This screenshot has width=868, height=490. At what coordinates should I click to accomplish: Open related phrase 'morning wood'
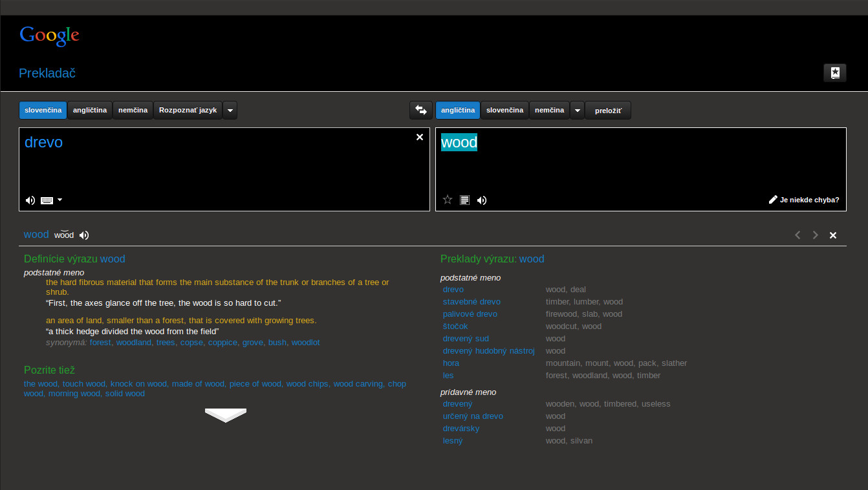[74, 394]
